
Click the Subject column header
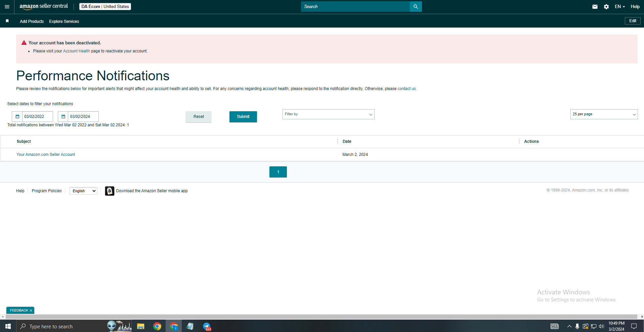24,141
